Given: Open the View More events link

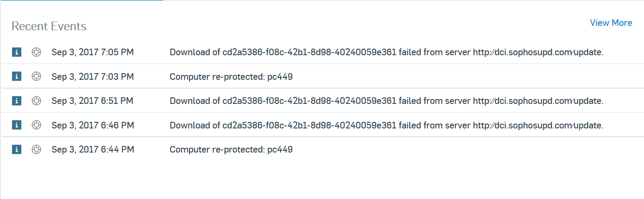Looking at the screenshot, I should (611, 23).
